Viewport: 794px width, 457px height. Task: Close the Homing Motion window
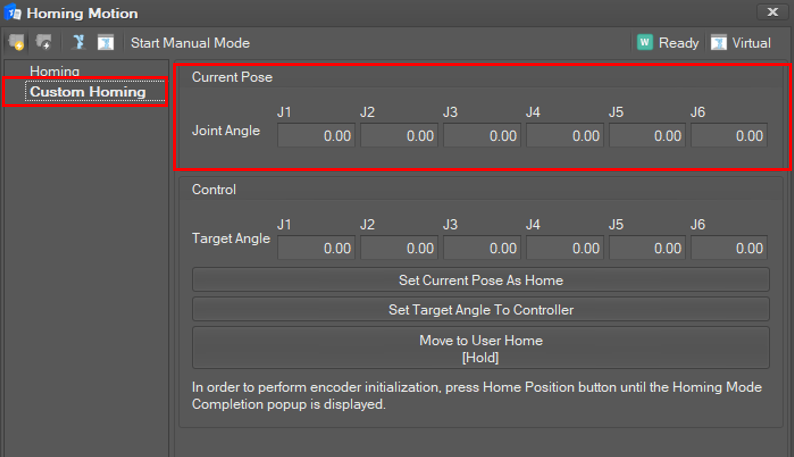[x=773, y=12]
